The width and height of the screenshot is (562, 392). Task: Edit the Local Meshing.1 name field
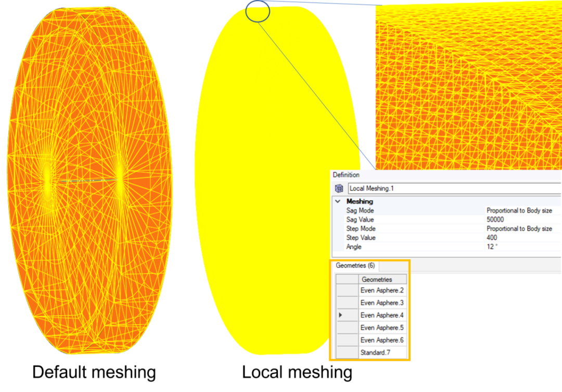click(454, 188)
